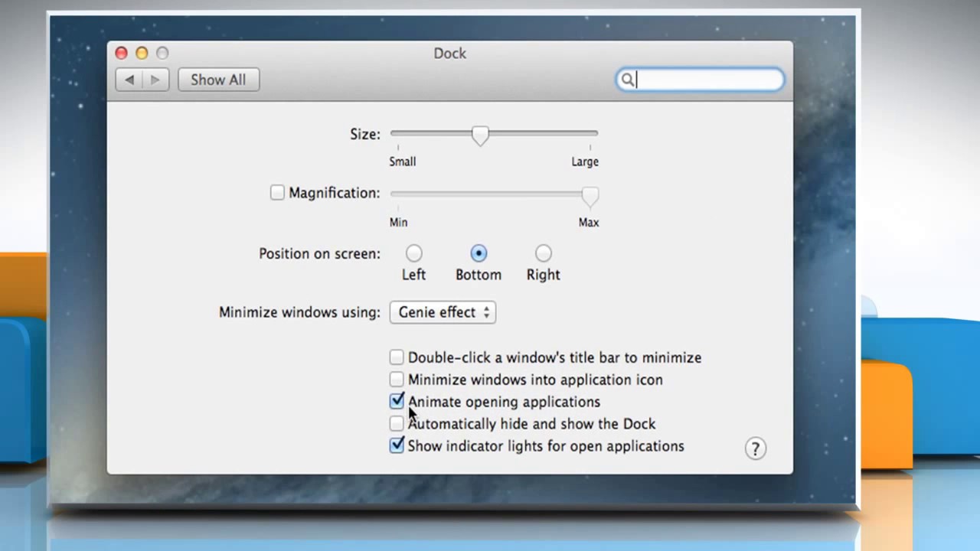Disable 'Show indicator lights for open applications'
The image size is (980, 551).
click(397, 445)
